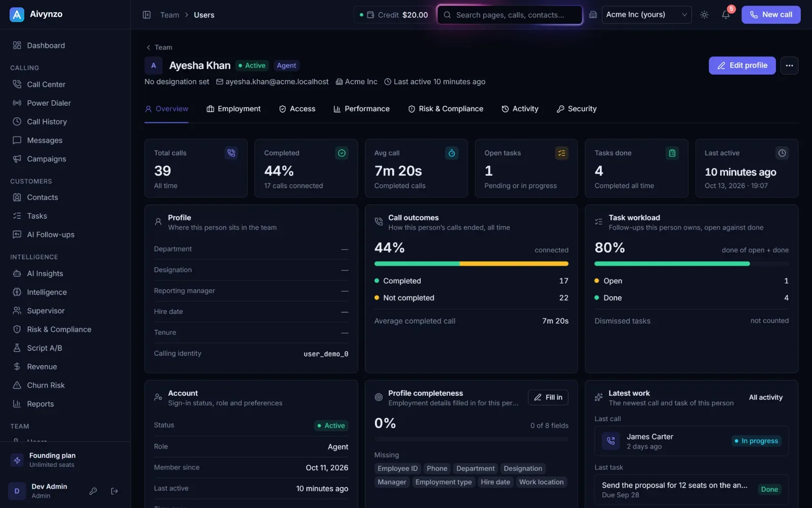812x508 pixels.
Task: Open Founding plan unlimited seats
Action: click(x=65, y=460)
